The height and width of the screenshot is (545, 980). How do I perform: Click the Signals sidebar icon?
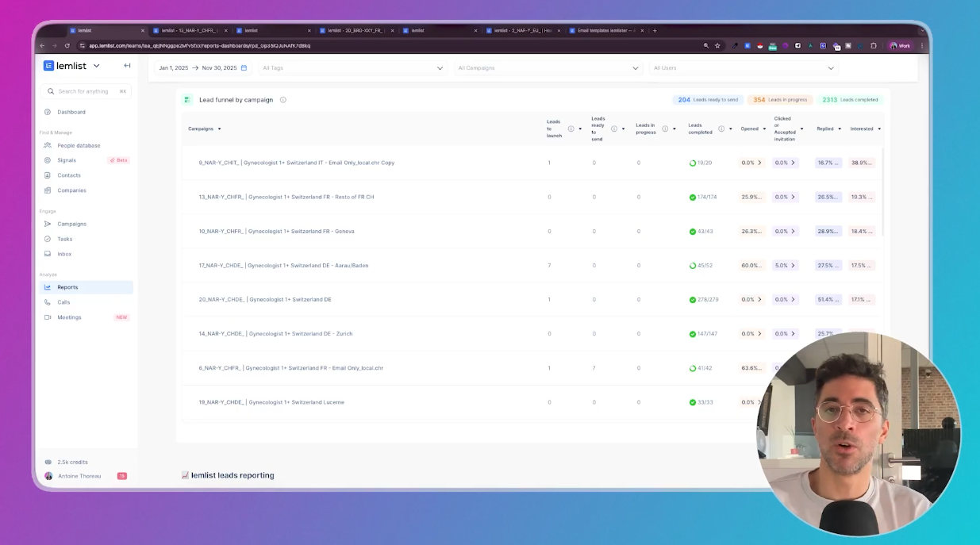[x=48, y=160]
